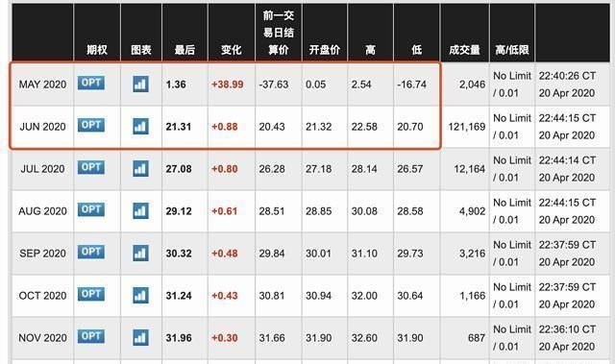Click the 变化 column header
The width and height of the screenshot is (615, 364).
pos(231,50)
